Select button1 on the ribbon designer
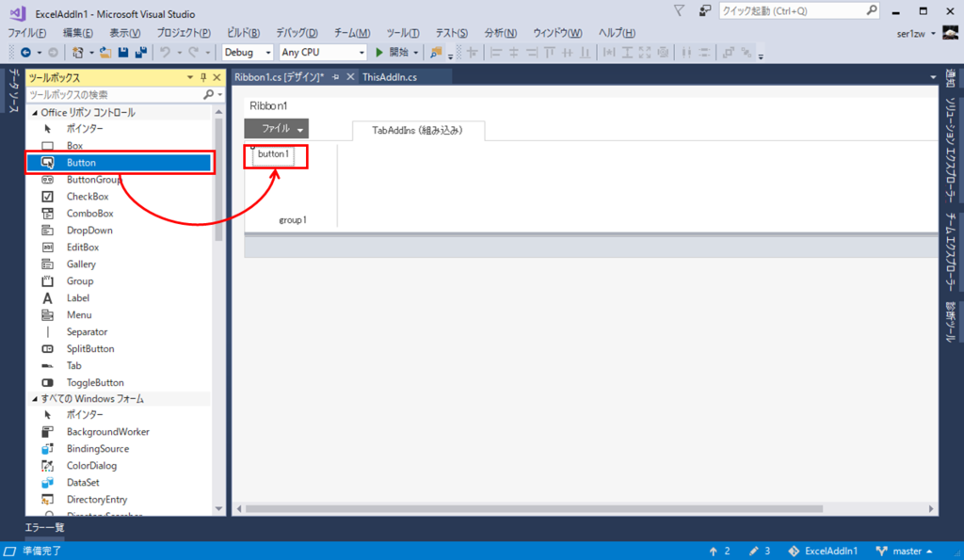The height and width of the screenshot is (560, 964). (x=274, y=154)
